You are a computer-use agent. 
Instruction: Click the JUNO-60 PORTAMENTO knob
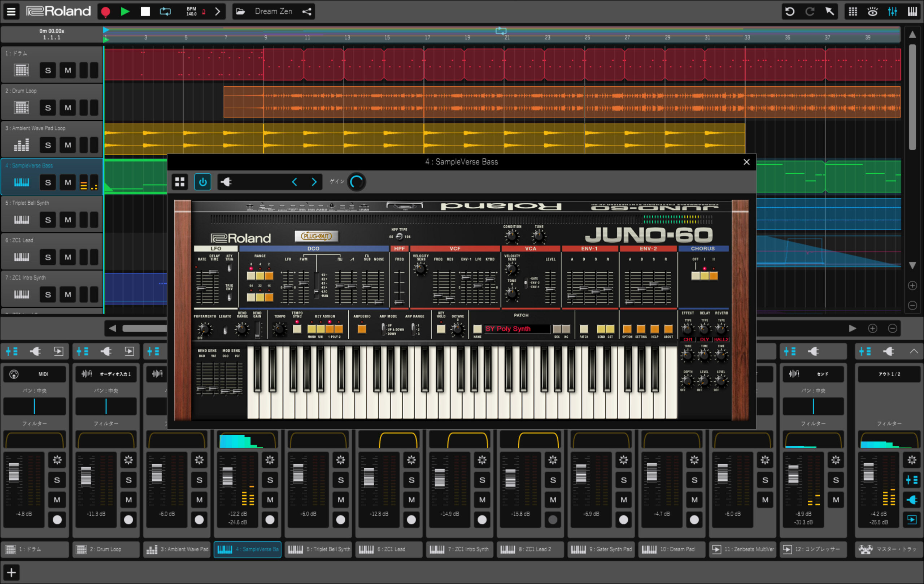click(x=204, y=329)
